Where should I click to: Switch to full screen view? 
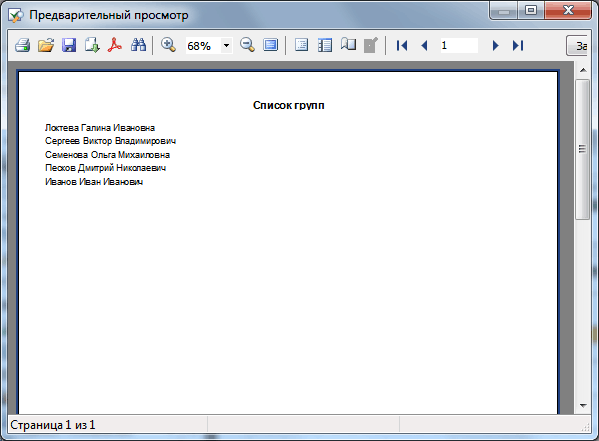click(x=270, y=45)
